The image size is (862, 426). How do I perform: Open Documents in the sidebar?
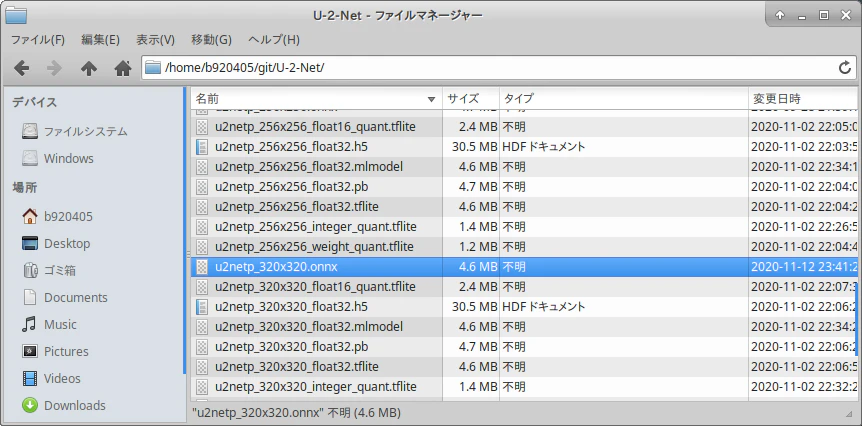(64, 297)
